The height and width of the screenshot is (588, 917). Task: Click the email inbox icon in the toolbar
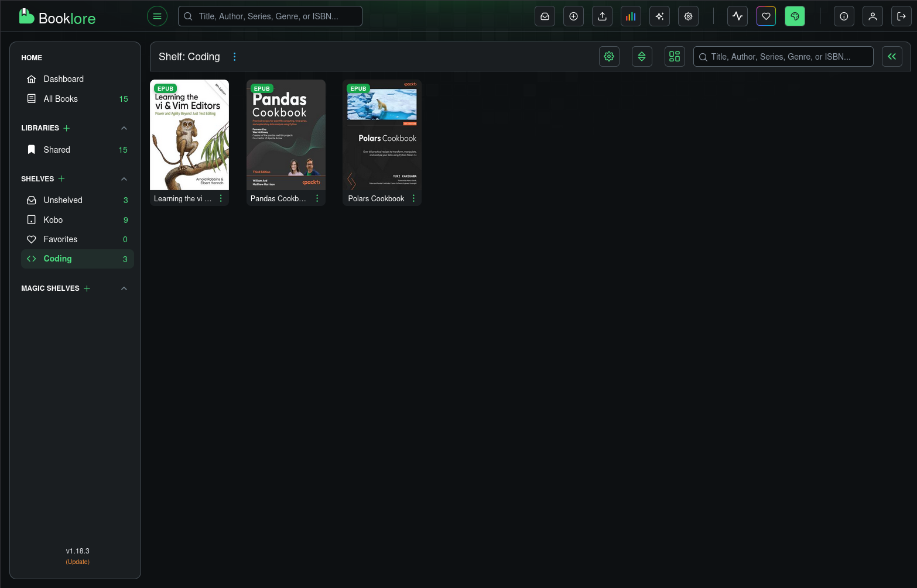click(x=545, y=16)
